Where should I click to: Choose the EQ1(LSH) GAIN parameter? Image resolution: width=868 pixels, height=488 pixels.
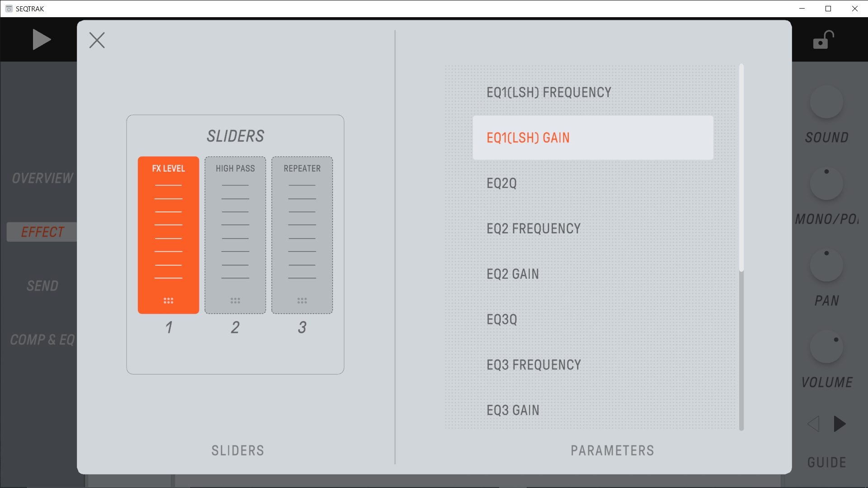click(x=592, y=138)
